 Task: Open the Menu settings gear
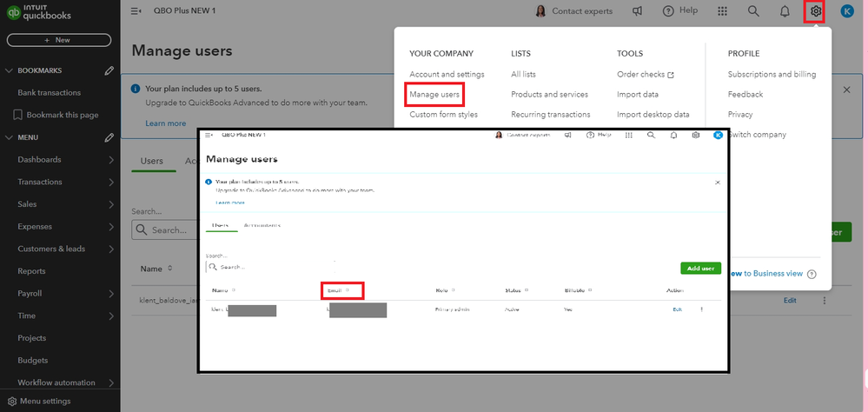(x=12, y=401)
